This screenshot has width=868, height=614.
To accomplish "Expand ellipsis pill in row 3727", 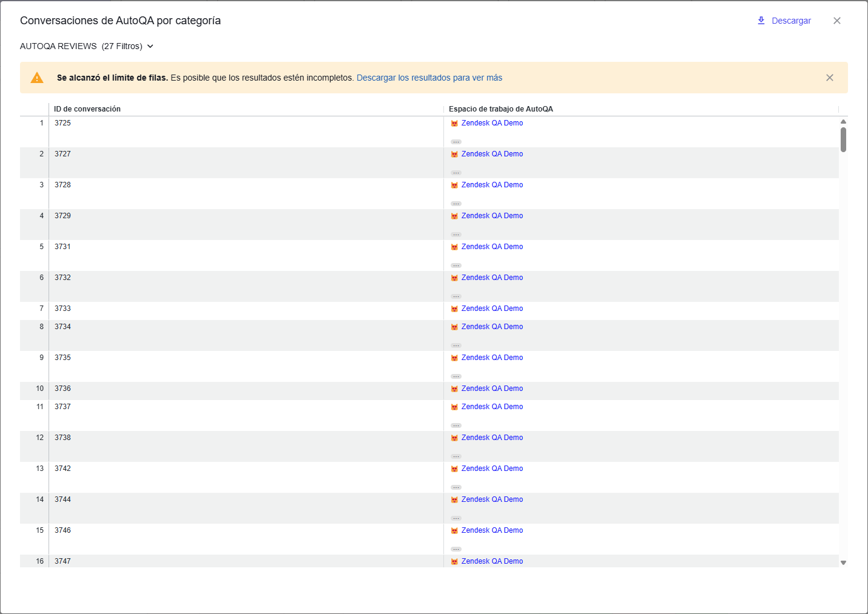I will [x=456, y=173].
